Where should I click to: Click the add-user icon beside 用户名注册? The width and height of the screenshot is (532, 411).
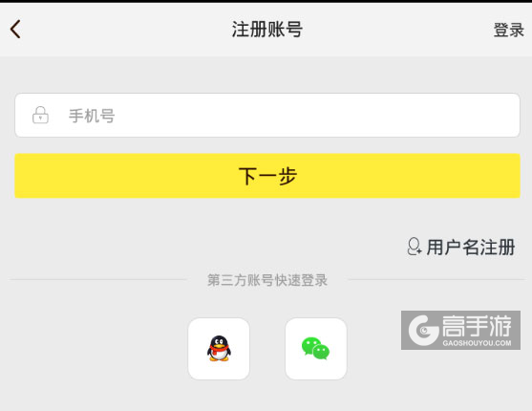(415, 247)
